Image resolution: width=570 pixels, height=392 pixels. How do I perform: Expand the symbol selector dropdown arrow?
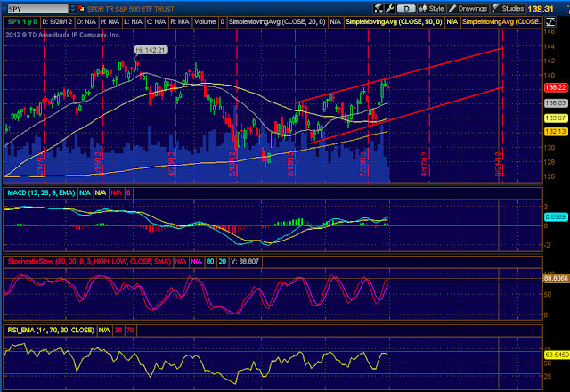[x=73, y=9]
